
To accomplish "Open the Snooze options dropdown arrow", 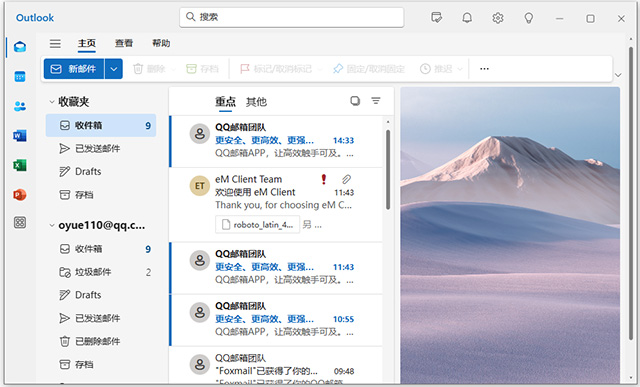I will tap(460, 69).
